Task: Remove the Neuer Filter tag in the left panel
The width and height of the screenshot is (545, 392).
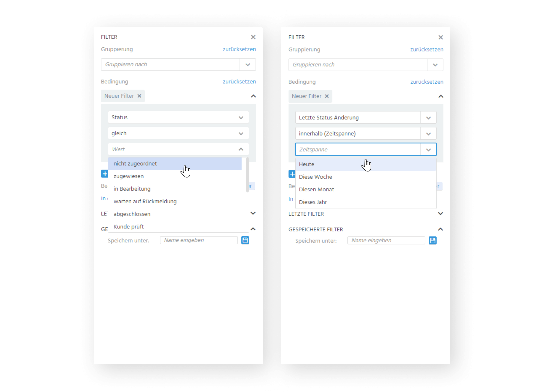Action: (x=139, y=96)
